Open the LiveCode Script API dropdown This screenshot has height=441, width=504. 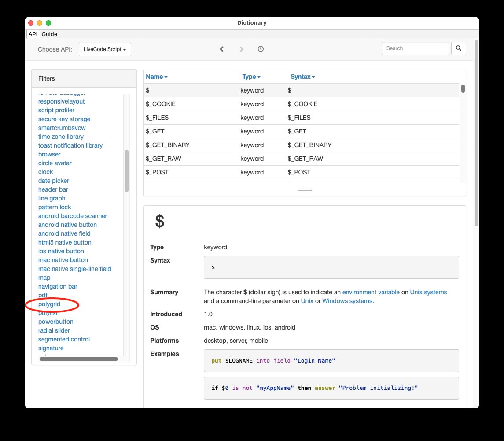(x=105, y=49)
